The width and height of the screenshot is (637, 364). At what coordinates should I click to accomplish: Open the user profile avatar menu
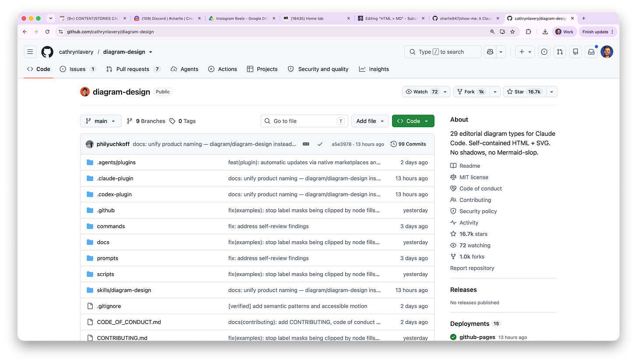(607, 52)
